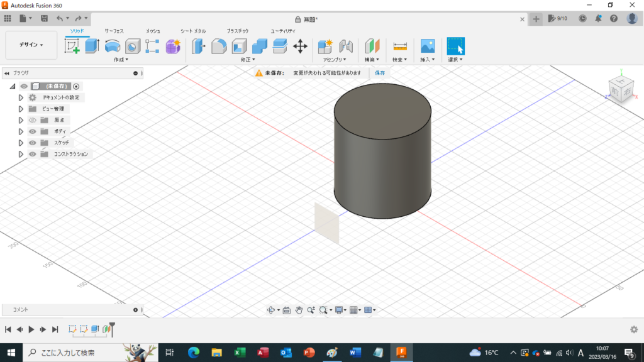Hide the コンストラクション folder via eye icon
Image resolution: width=644 pixels, height=362 pixels.
33,155
